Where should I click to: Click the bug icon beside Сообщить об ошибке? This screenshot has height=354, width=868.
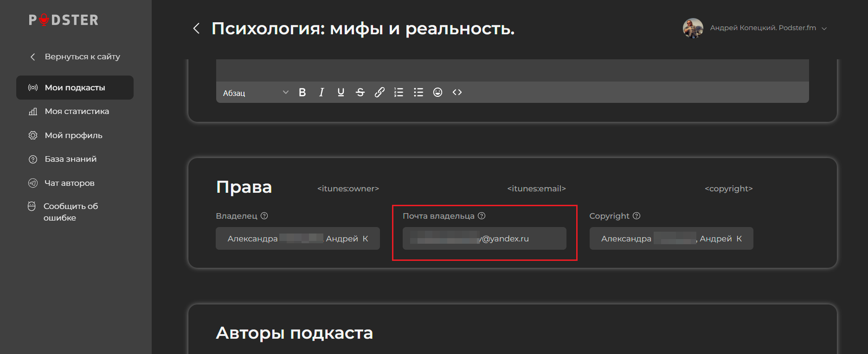pos(32,206)
